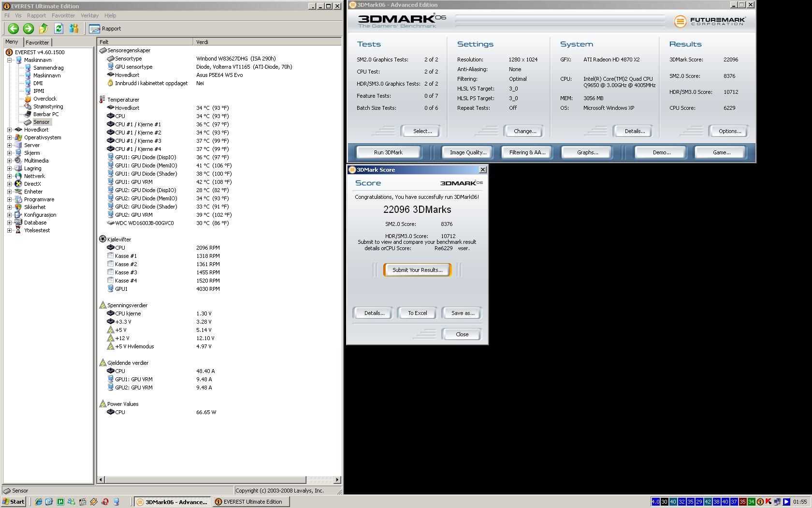The image size is (812, 508).
Task: Click the Up level arrow icon in EVEREST
Action: coord(43,29)
